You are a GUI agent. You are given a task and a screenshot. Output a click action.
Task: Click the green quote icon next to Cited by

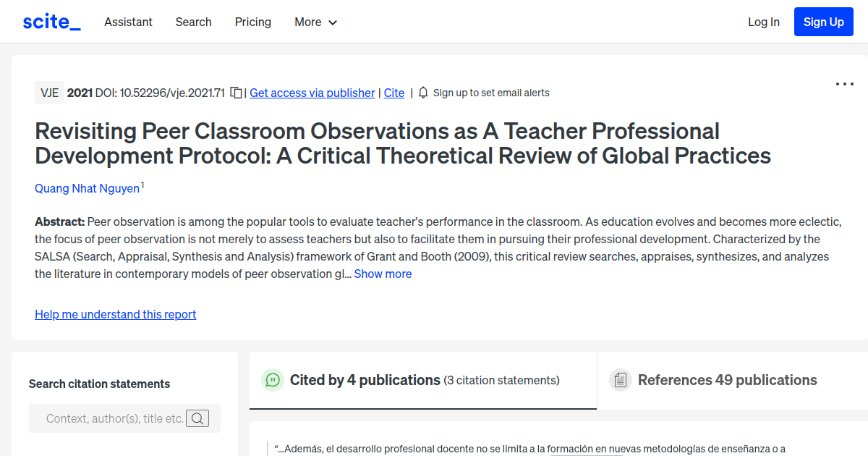pyautogui.click(x=273, y=379)
